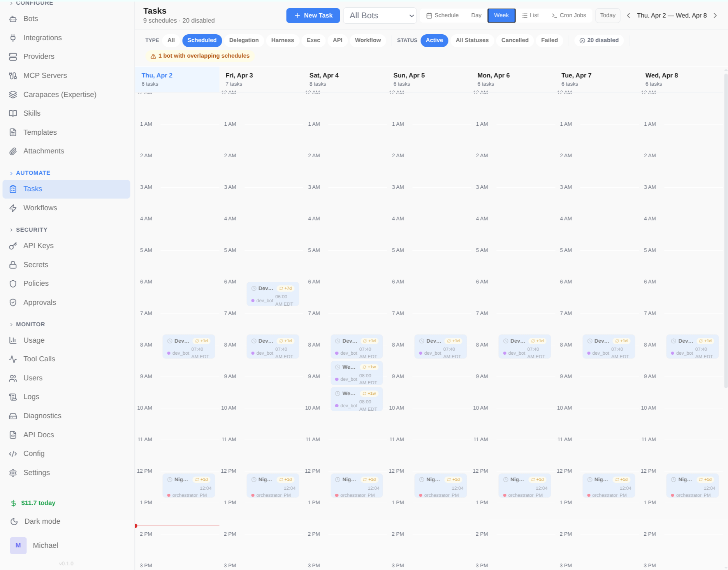This screenshot has width=728, height=570.
Task: Open the MCP Servers page
Action: pyautogui.click(x=45, y=75)
